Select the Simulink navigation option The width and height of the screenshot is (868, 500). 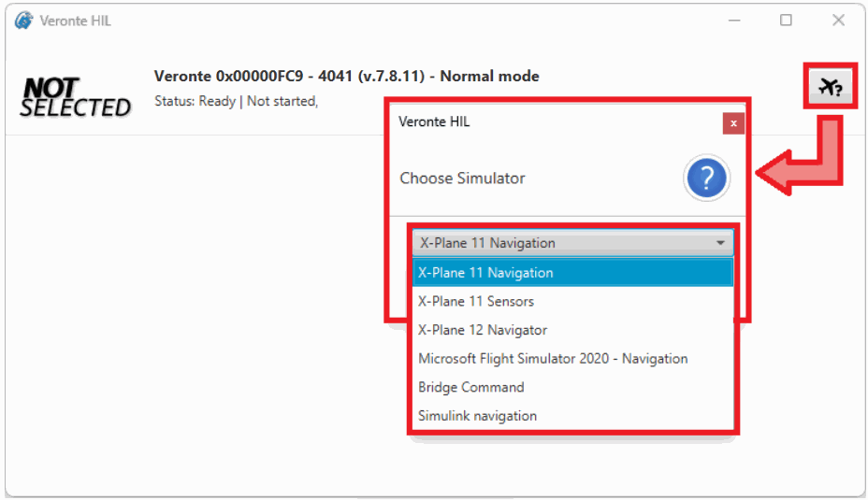pyautogui.click(x=478, y=416)
